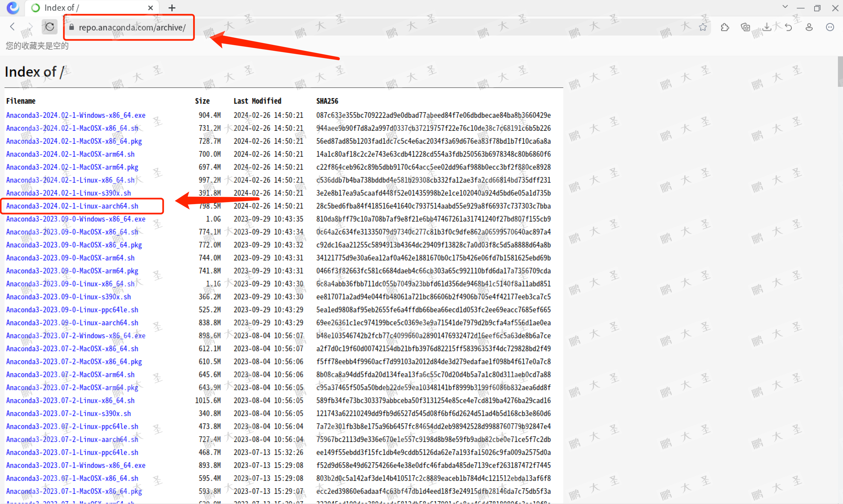
Task: Expand the tab list chevron dropdown
Action: point(785,7)
